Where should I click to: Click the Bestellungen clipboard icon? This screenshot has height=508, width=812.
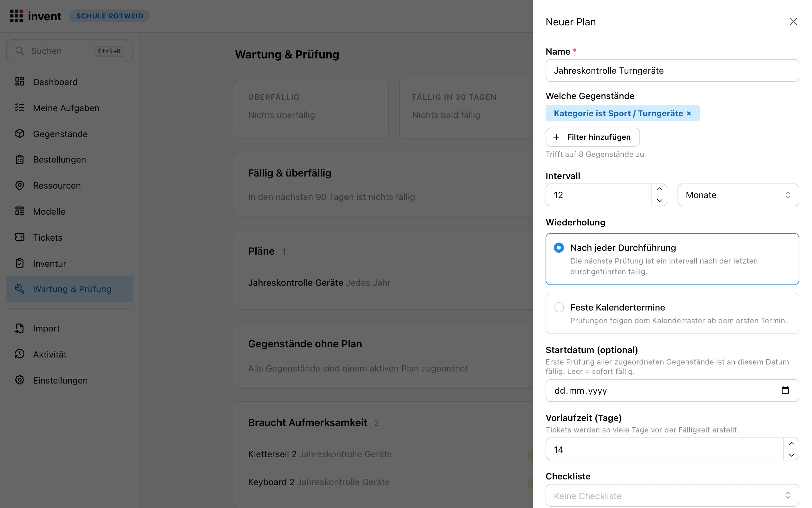coord(19,159)
